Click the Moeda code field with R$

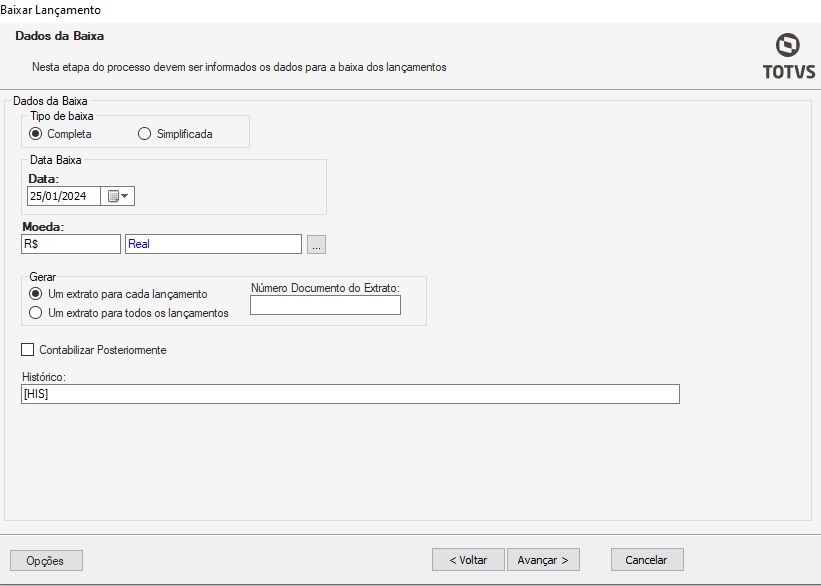point(70,244)
